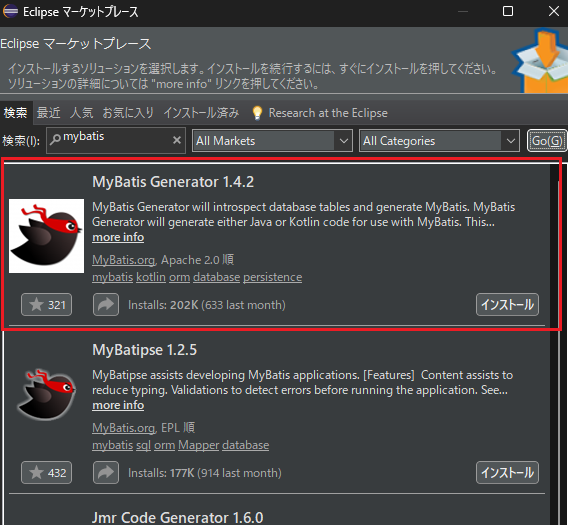Click the mybatis search input field

pyautogui.click(x=116, y=140)
